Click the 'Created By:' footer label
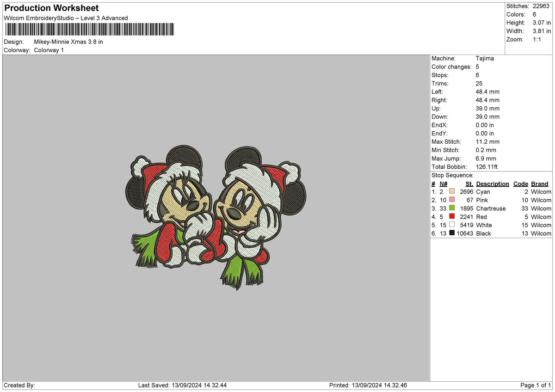The width and height of the screenshot is (555, 392). 19,385
